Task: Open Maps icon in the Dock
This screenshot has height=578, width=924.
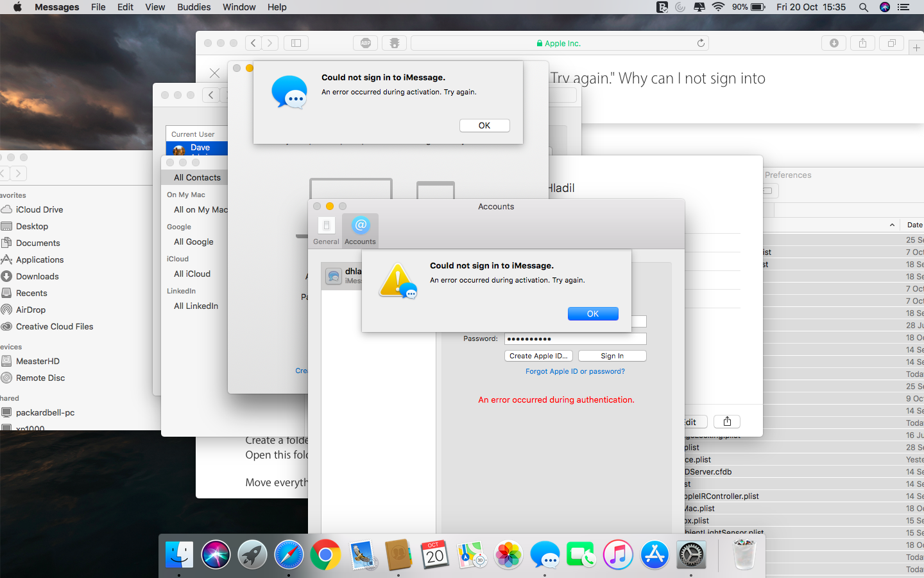Action: tap(472, 555)
